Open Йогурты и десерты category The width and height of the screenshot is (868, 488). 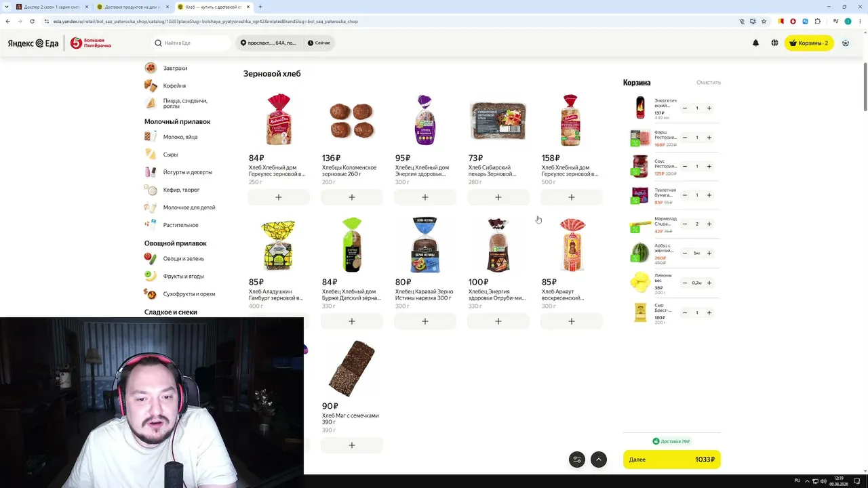(187, 172)
